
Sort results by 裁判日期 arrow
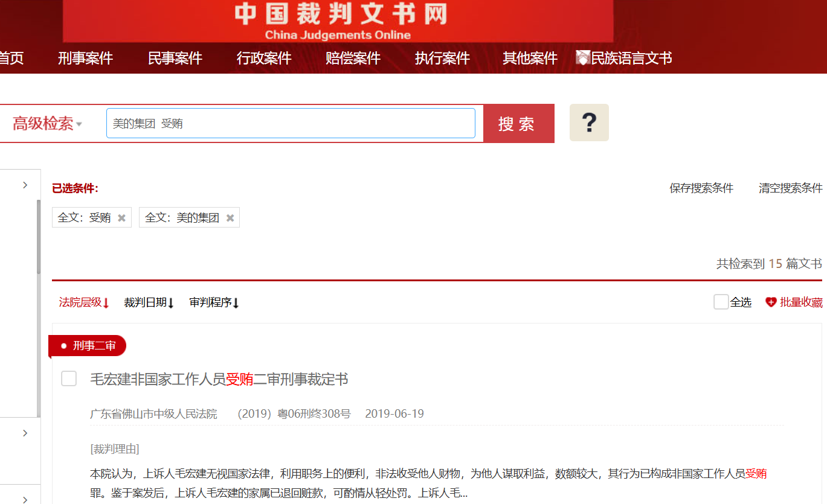coord(171,303)
